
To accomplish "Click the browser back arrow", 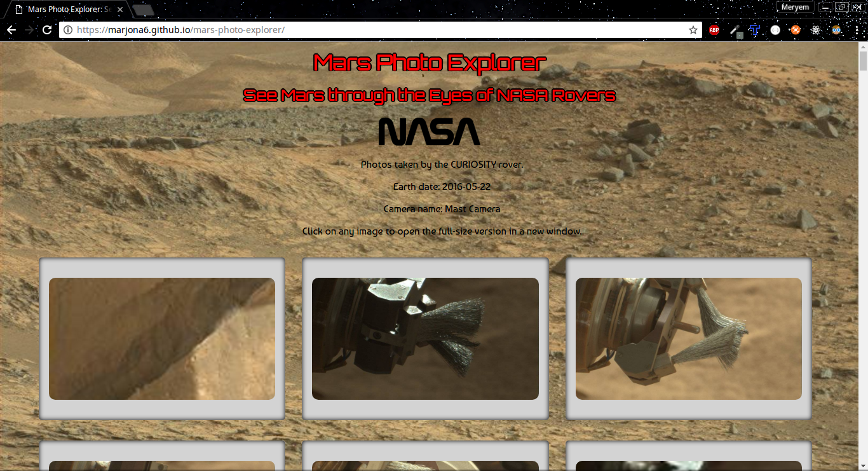I will pyautogui.click(x=11, y=30).
